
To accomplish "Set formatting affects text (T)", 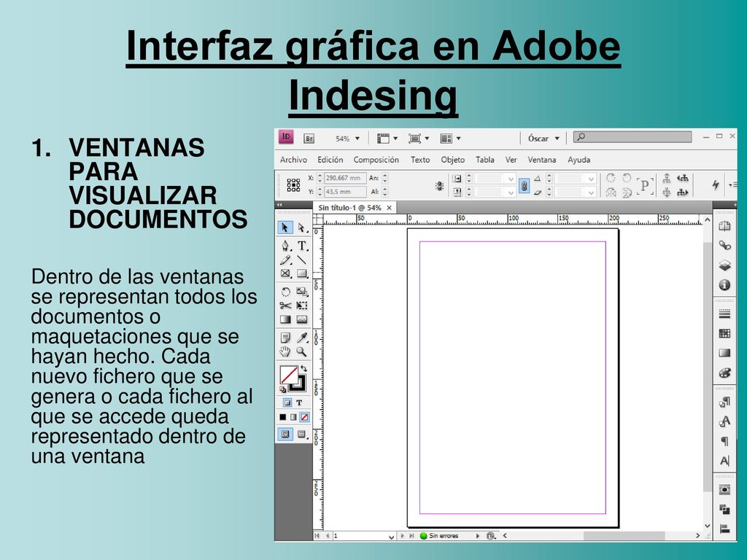I will 299,402.
